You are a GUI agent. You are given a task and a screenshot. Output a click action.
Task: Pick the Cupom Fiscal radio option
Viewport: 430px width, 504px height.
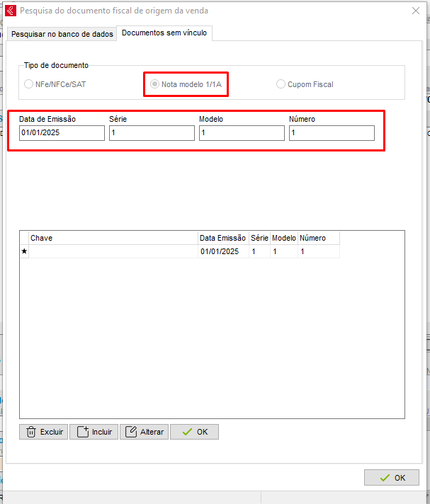pos(281,84)
